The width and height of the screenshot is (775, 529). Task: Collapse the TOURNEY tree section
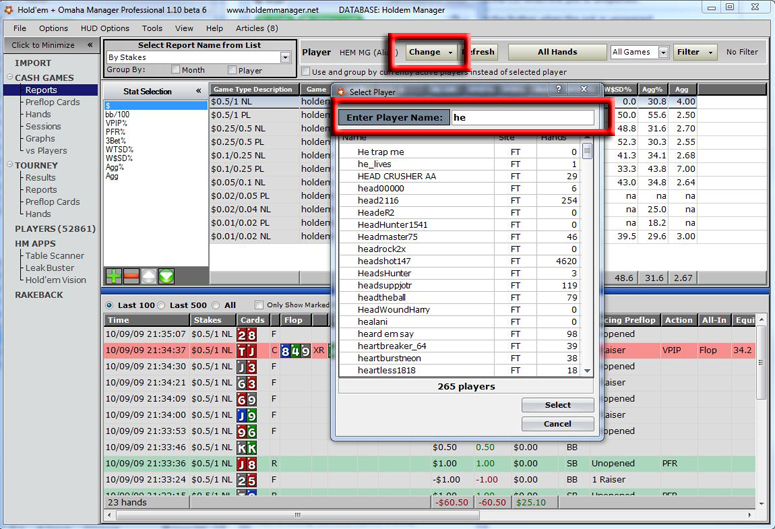pos(9,165)
